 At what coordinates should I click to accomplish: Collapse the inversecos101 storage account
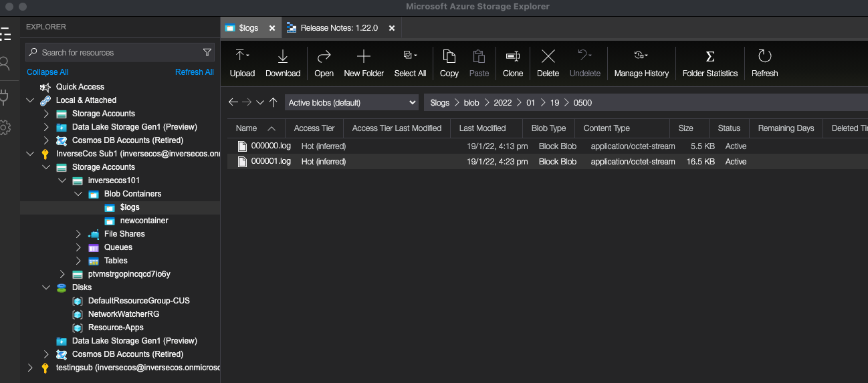click(x=62, y=180)
